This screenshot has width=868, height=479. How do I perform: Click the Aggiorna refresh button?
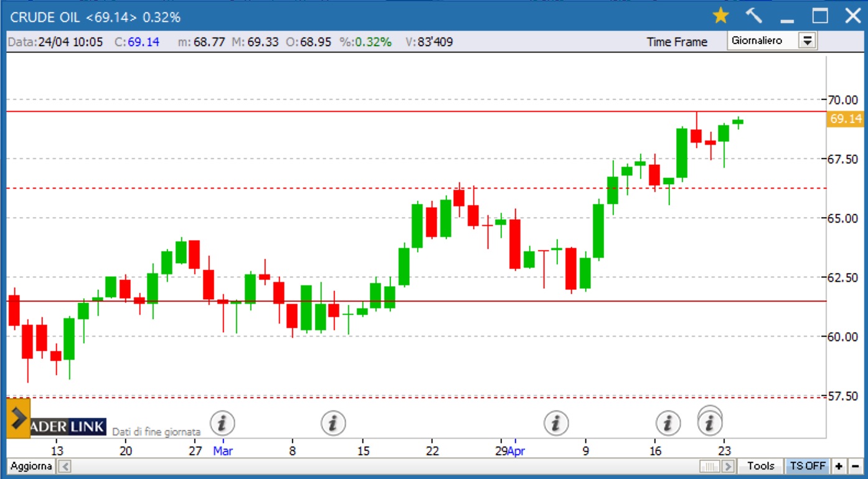coord(31,466)
